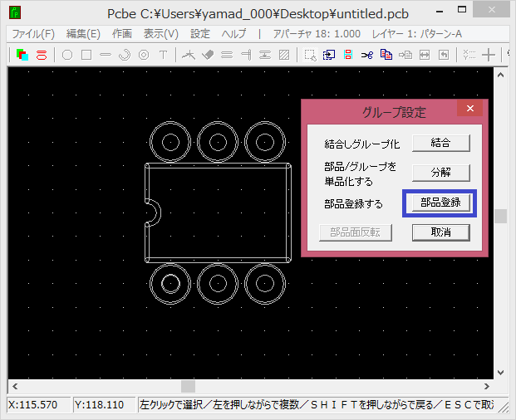The height and width of the screenshot is (420, 516).
Task: Click the crosshair cursor icon
Action: click(489, 55)
